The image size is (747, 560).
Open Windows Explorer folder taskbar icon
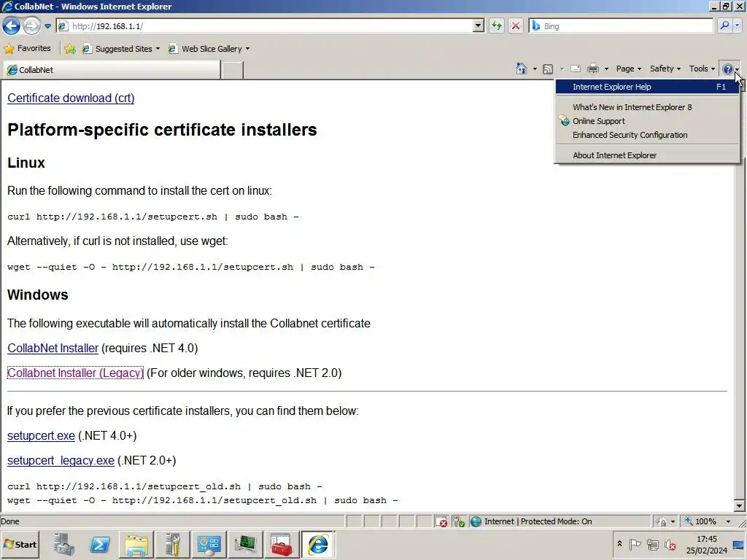[x=136, y=544]
